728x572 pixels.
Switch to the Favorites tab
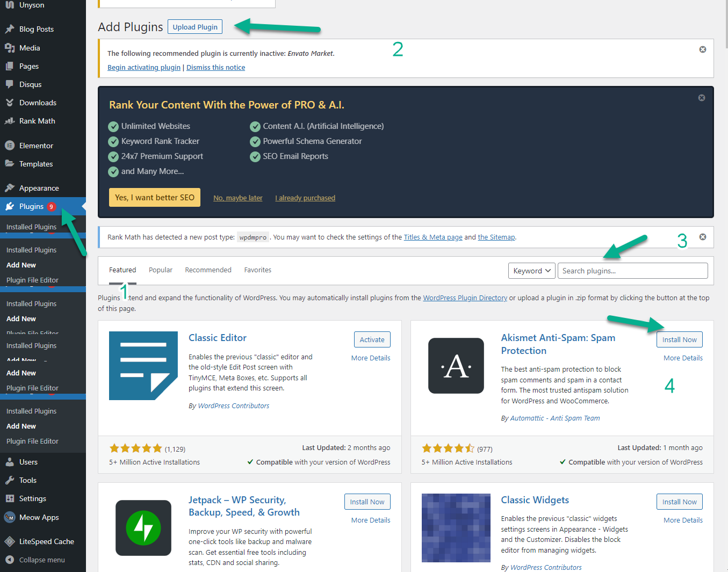coord(258,270)
